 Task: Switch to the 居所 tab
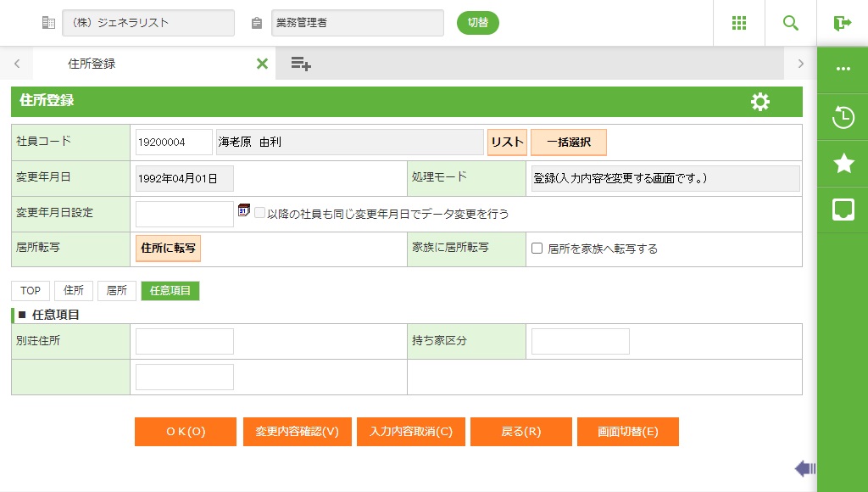[117, 290]
